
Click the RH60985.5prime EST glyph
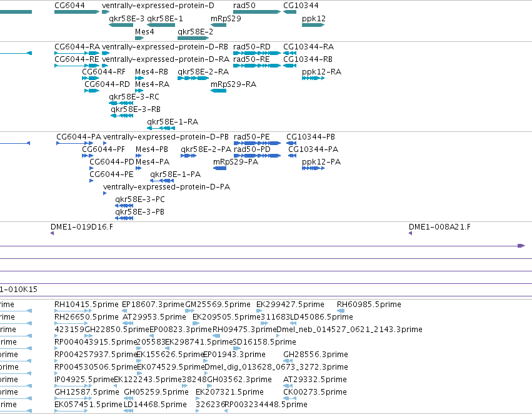(341, 311)
